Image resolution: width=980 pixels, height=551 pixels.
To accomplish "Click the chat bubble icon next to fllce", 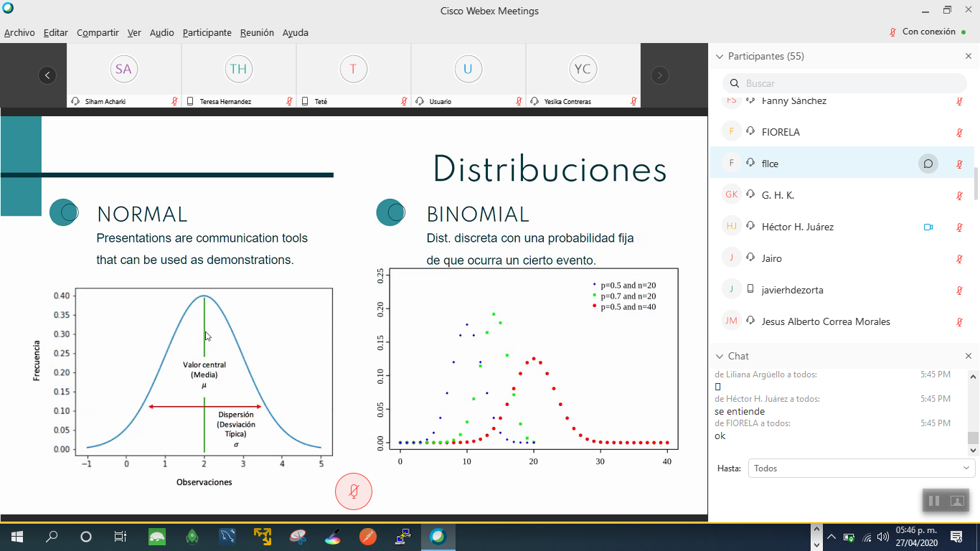I will point(928,164).
